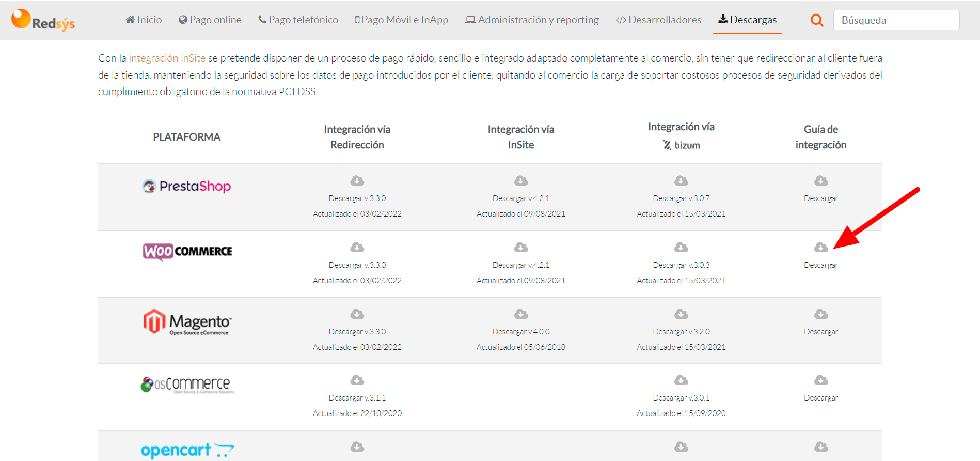Download PrestaShop Redirección cloud icon
Image resolution: width=980 pixels, height=461 pixels.
click(x=357, y=180)
